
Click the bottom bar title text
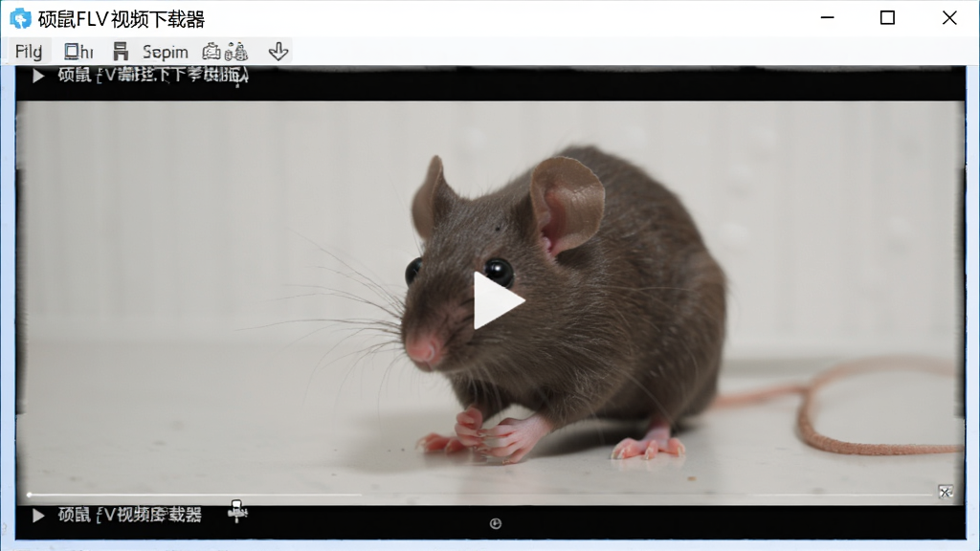point(130,515)
